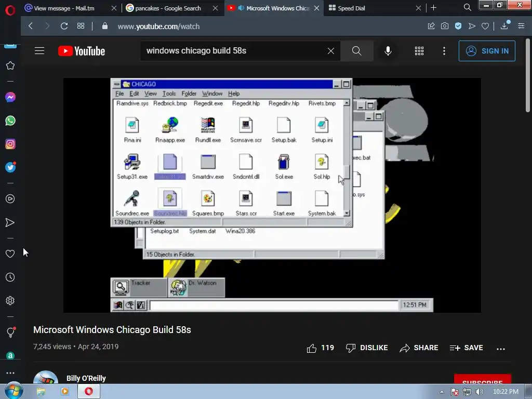This screenshot has height=399, width=532.
Task: Open Windows Explorer from the taskbar
Action: [x=41, y=392]
